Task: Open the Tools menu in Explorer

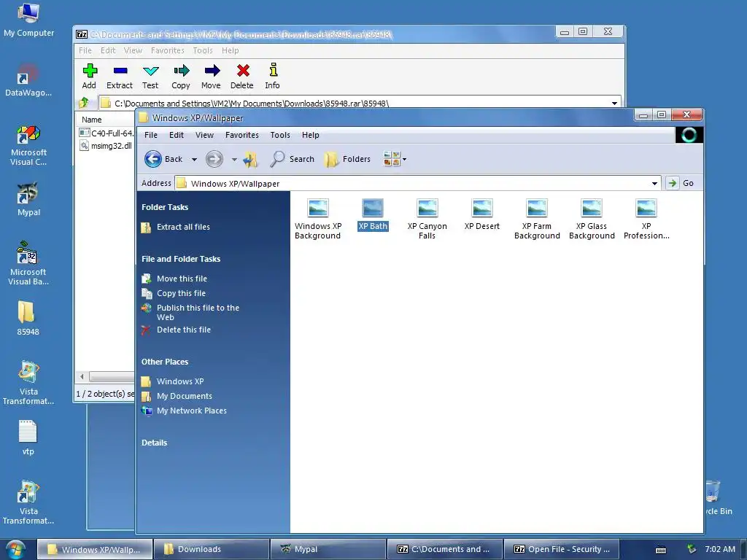Action: (280, 135)
